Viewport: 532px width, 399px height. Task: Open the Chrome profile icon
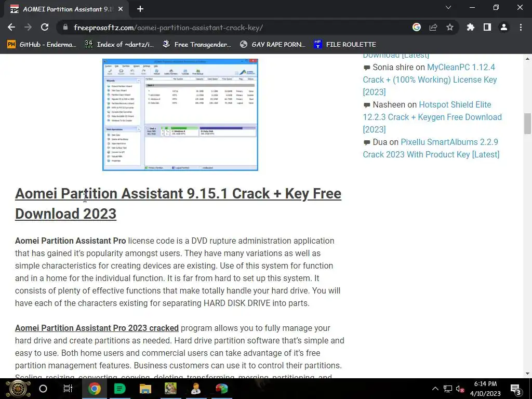(x=504, y=27)
